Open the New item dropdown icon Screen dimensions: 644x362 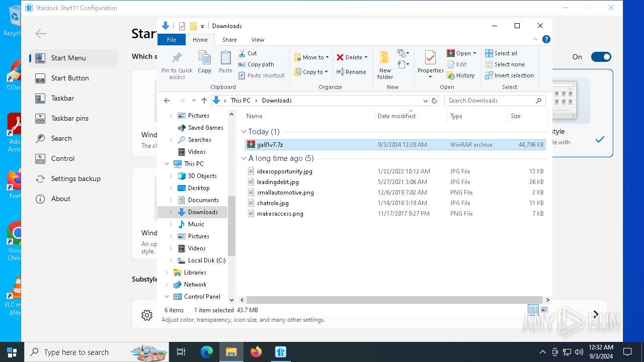click(x=403, y=53)
